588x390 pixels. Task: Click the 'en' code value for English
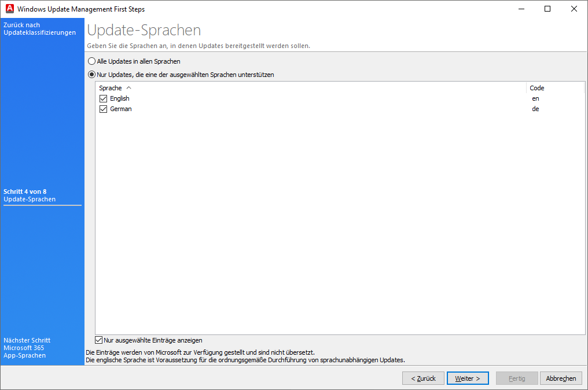pos(535,98)
